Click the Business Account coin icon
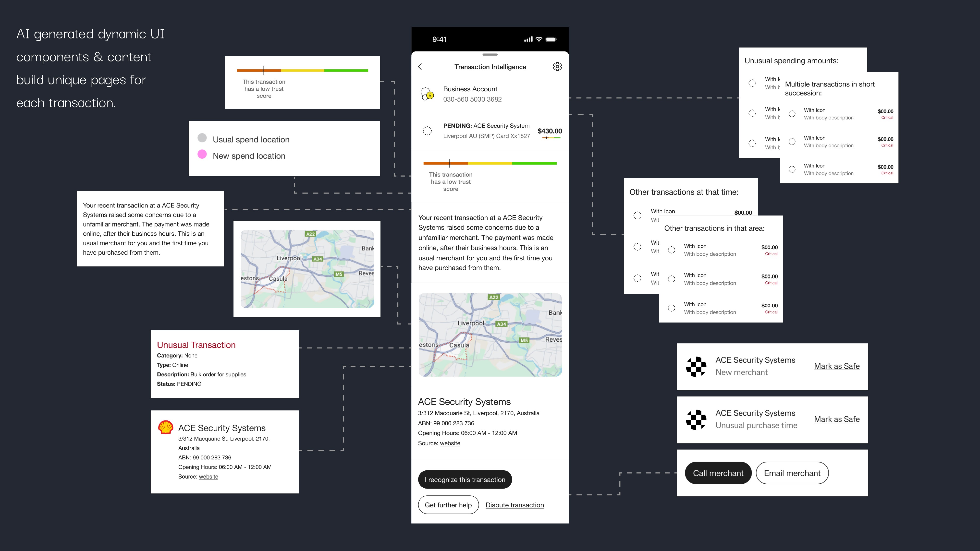The image size is (980, 551). 427,94
